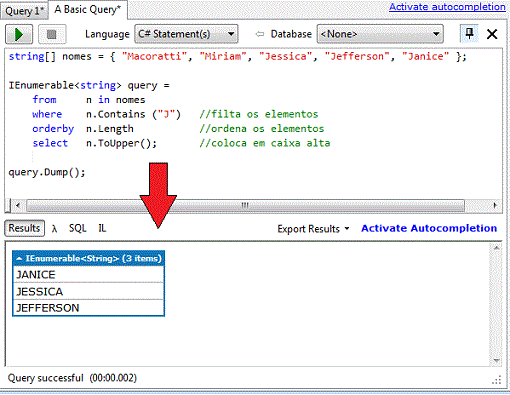
Task: Click the //filta os elementos comment
Action: [259, 114]
